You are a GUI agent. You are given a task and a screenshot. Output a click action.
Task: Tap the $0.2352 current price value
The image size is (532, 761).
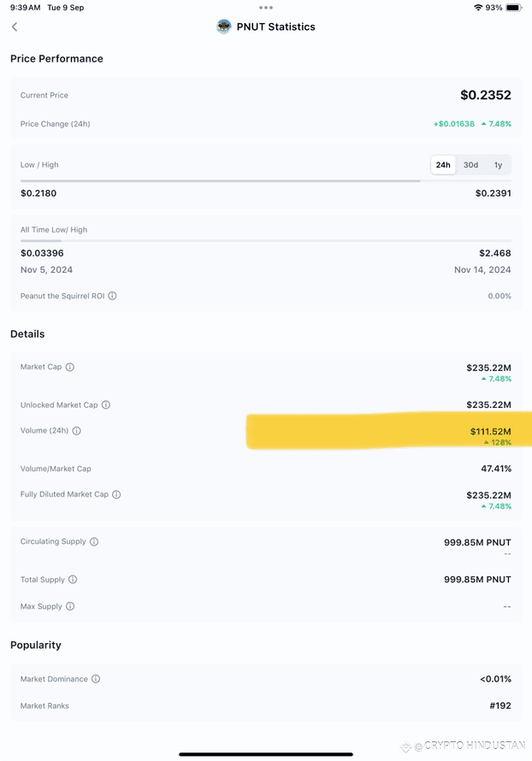tap(486, 95)
